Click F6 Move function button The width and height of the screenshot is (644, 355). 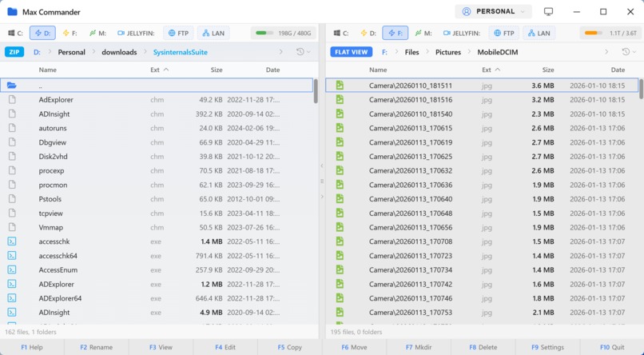[x=354, y=347]
